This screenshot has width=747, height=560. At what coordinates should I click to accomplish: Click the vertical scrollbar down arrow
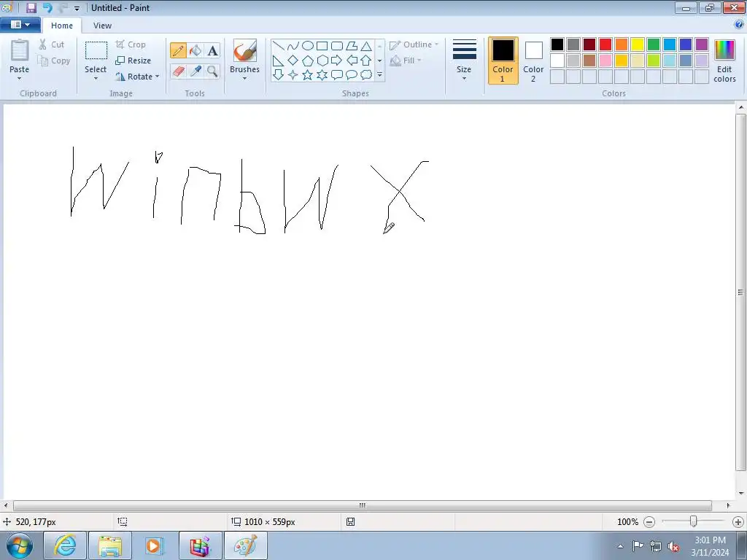click(x=741, y=494)
